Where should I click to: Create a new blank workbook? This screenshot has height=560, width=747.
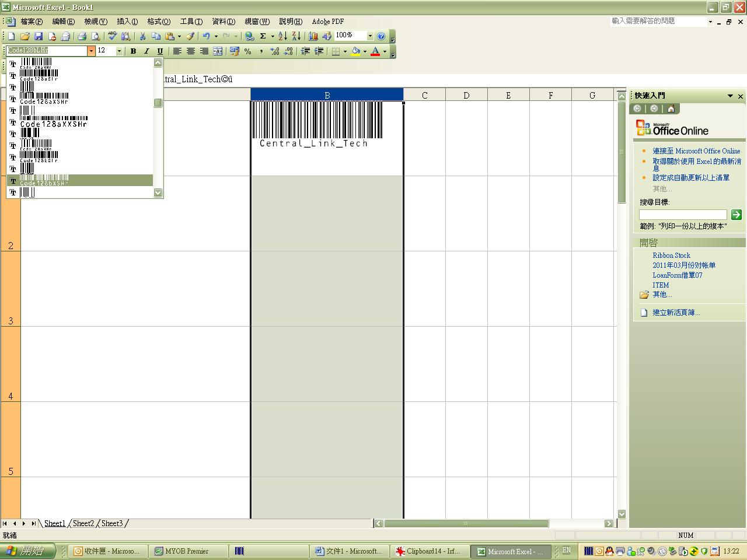point(11,36)
